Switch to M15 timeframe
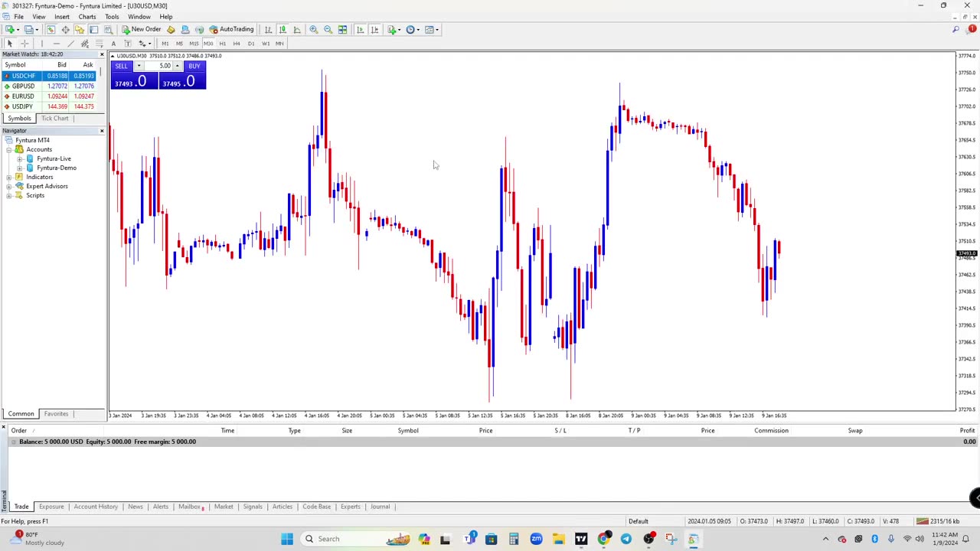Image resolution: width=980 pixels, height=551 pixels. point(194,43)
